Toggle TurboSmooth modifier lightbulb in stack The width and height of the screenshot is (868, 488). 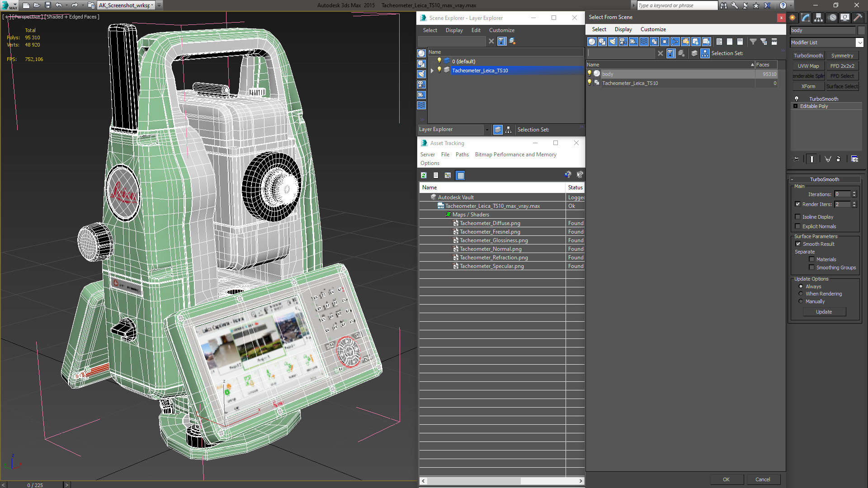[797, 99]
